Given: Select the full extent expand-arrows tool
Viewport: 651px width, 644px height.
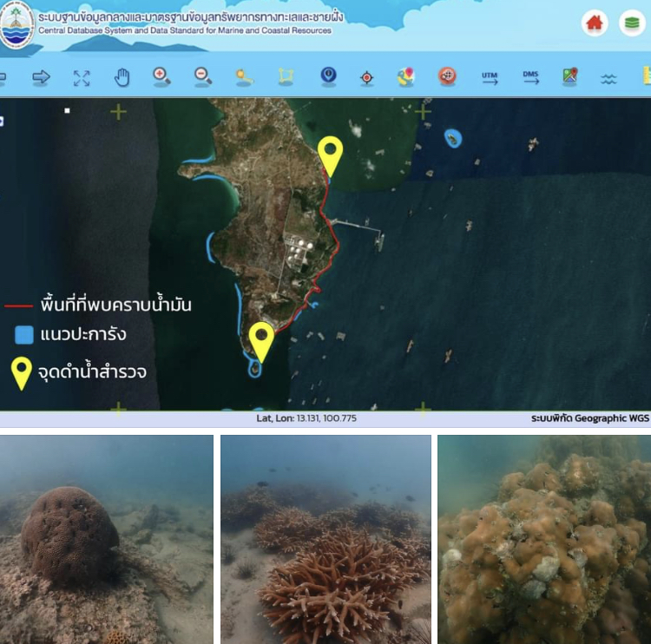Looking at the screenshot, I should click(x=82, y=78).
